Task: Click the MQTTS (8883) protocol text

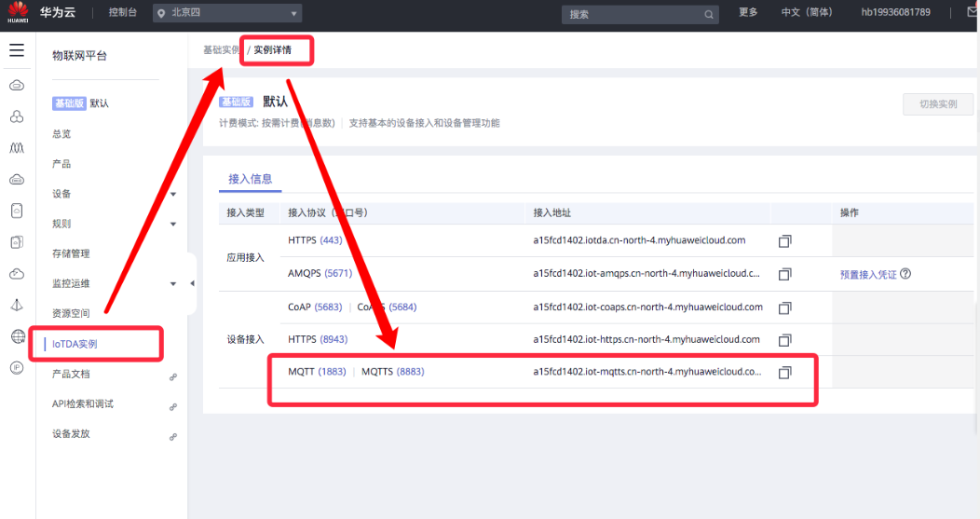Action: pyautogui.click(x=393, y=372)
